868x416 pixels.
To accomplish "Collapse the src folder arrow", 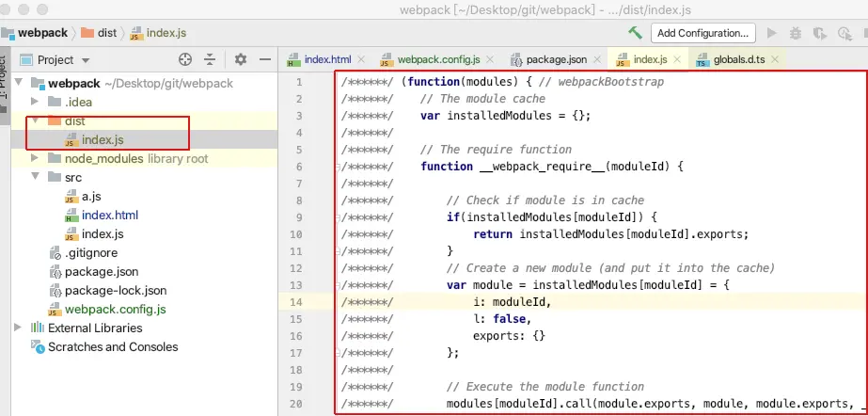I will coord(36,177).
